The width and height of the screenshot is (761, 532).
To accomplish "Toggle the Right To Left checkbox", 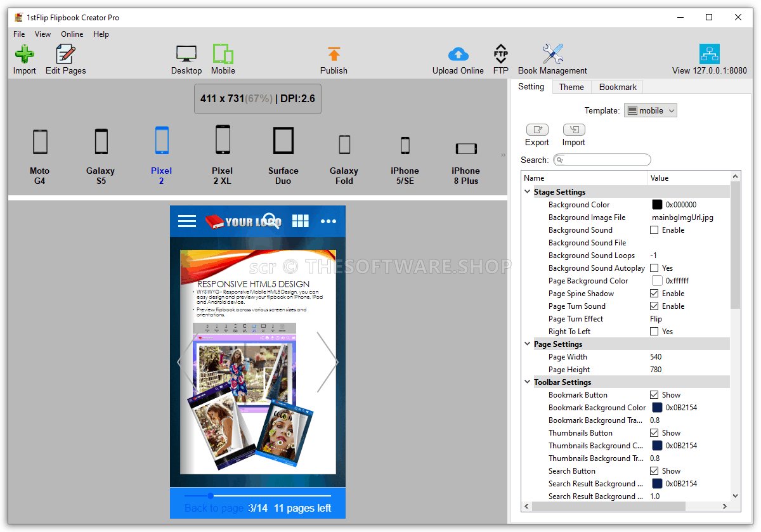I will pyautogui.click(x=654, y=332).
